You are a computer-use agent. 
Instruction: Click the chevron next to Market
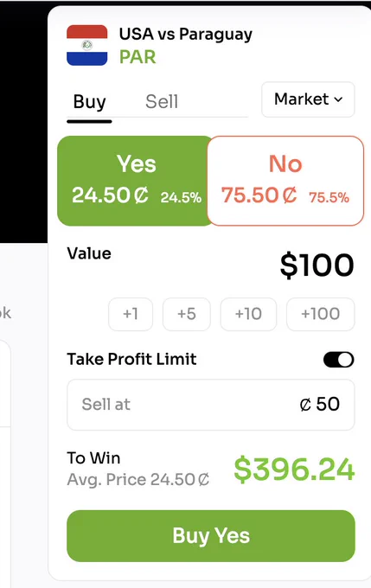click(338, 99)
